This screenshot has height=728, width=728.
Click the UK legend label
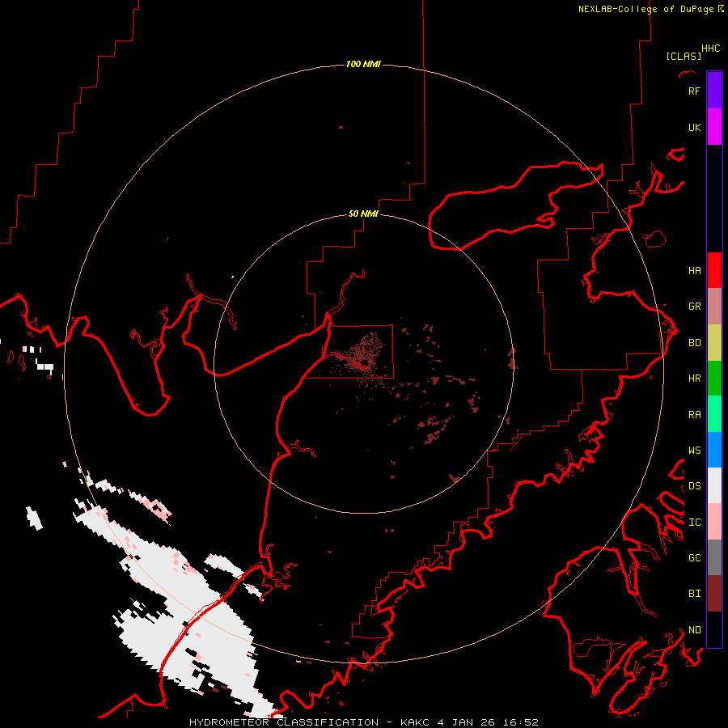(694, 127)
